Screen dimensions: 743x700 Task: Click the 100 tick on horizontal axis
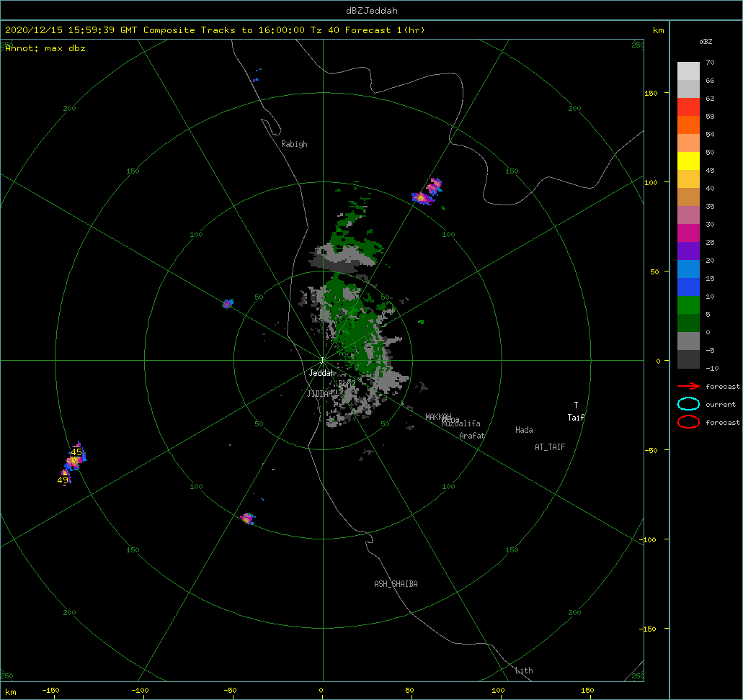(498, 691)
